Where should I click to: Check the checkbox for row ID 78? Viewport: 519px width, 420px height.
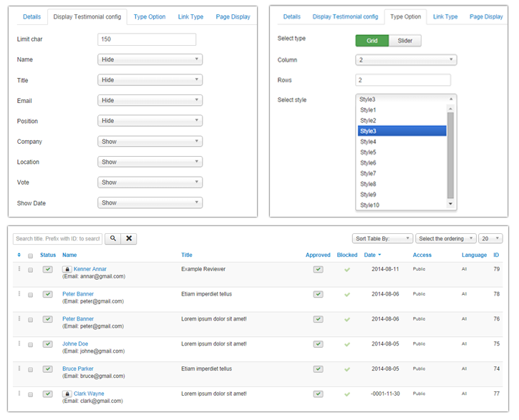pos(31,295)
